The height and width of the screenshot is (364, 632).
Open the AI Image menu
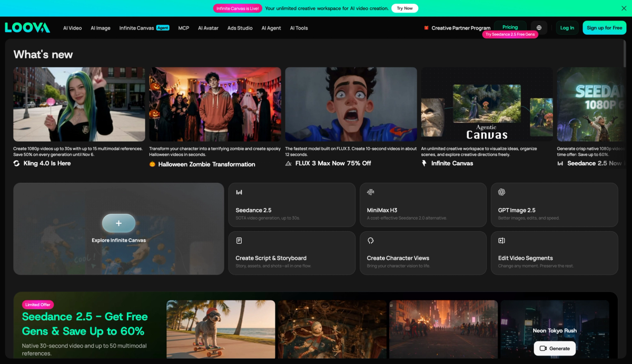pyautogui.click(x=101, y=28)
